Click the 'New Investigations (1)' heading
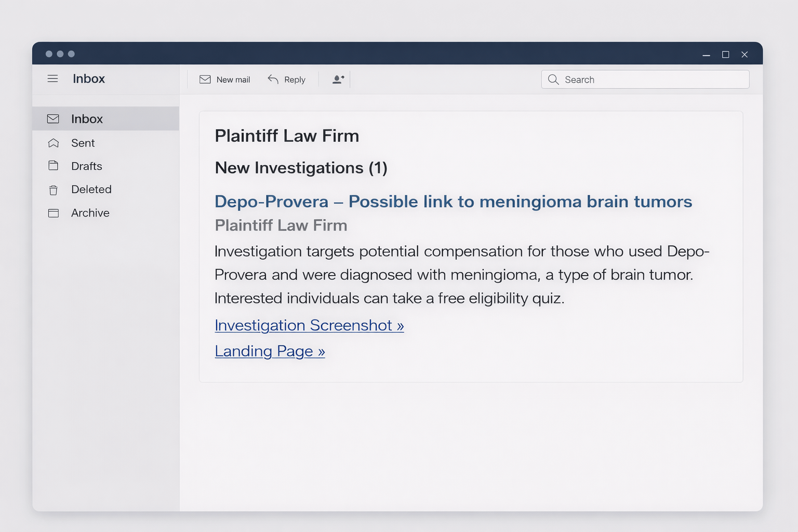 click(x=301, y=168)
